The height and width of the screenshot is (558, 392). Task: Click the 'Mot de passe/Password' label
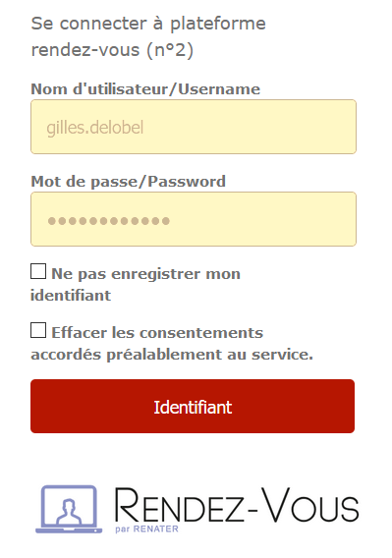click(x=128, y=182)
